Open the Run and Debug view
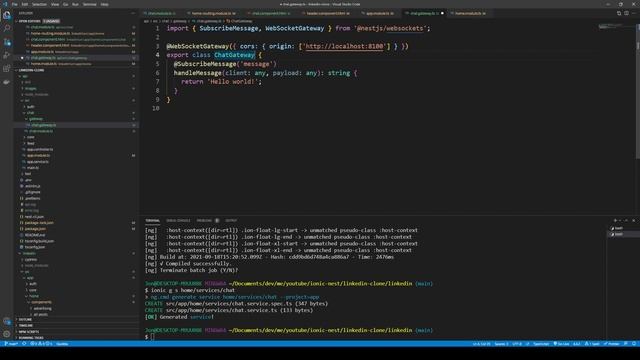The height and width of the screenshot is (360, 640). (x=7, y=55)
